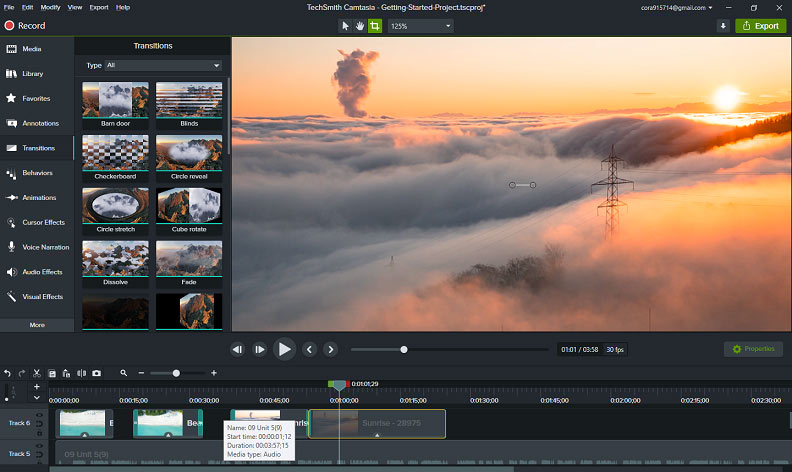Open the transition Type dropdown

click(x=163, y=65)
